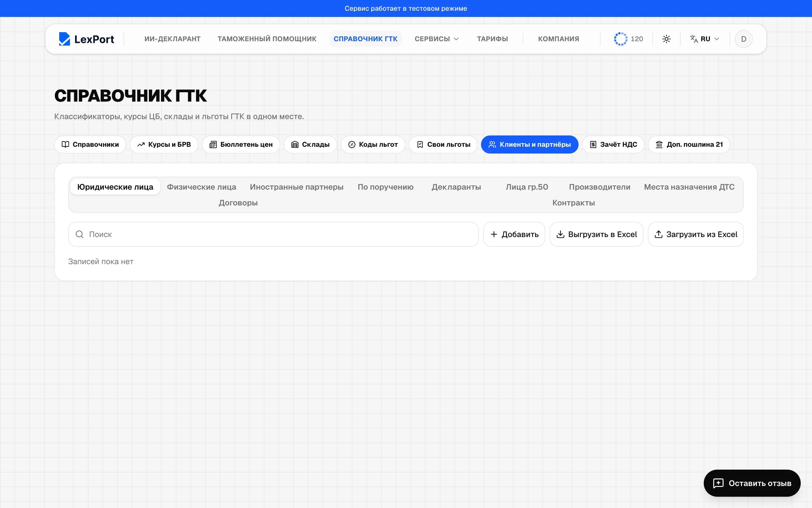Open the Коды льгот section
The width and height of the screenshot is (812, 508).
[x=373, y=144]
